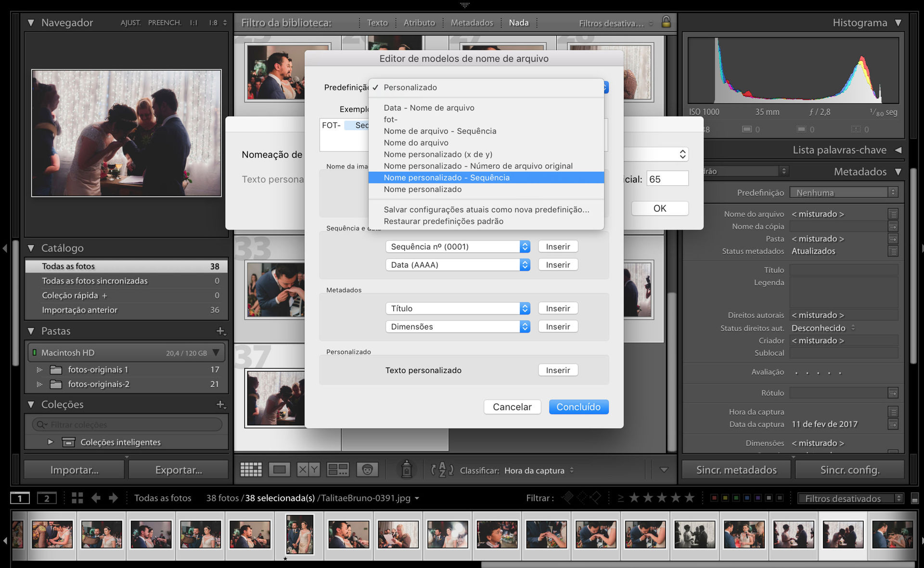Click Inserir next to Sequência nº (0001)

click(x=558, y=246)
